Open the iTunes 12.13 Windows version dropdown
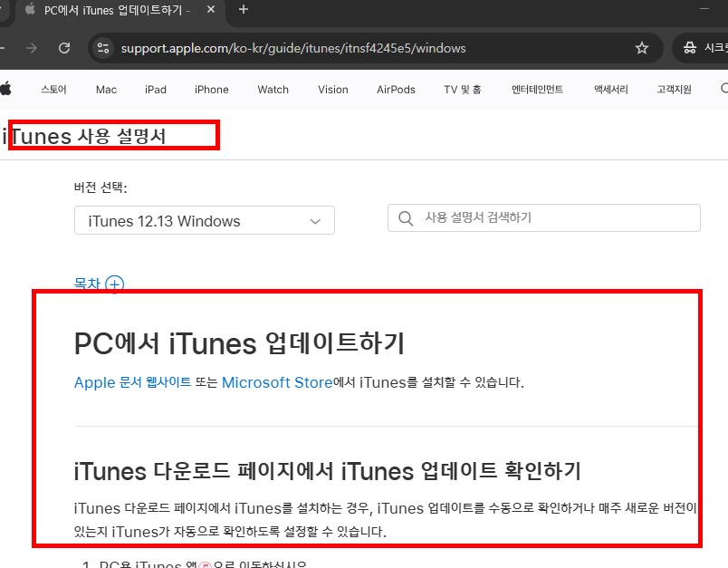Viewport: 728px width, 568px height. pos(204,220)
